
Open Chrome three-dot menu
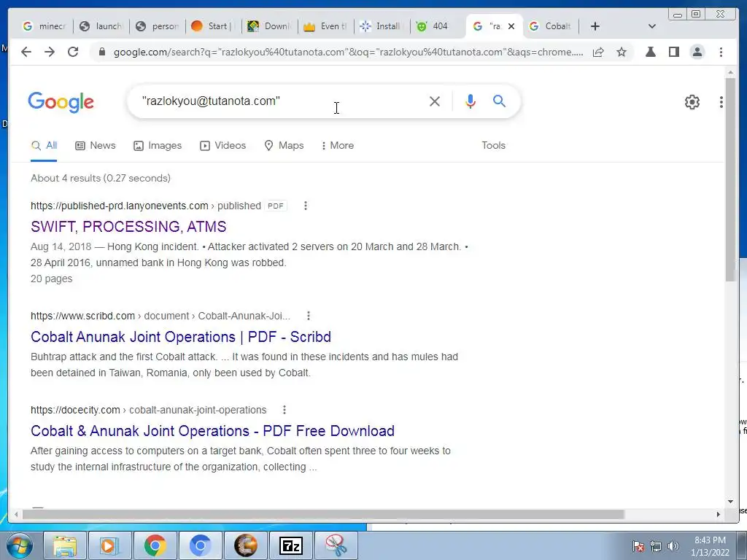pos(721,52)
